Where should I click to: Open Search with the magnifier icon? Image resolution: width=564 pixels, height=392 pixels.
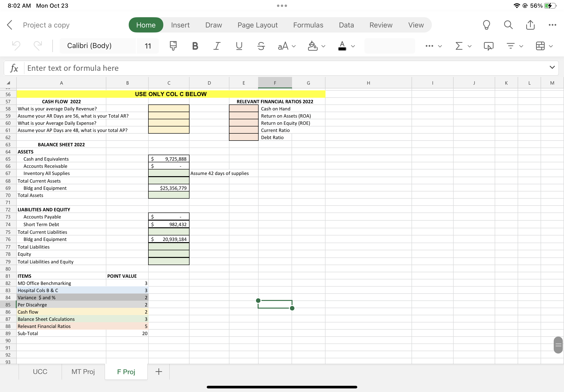click(x=508, y=25)
